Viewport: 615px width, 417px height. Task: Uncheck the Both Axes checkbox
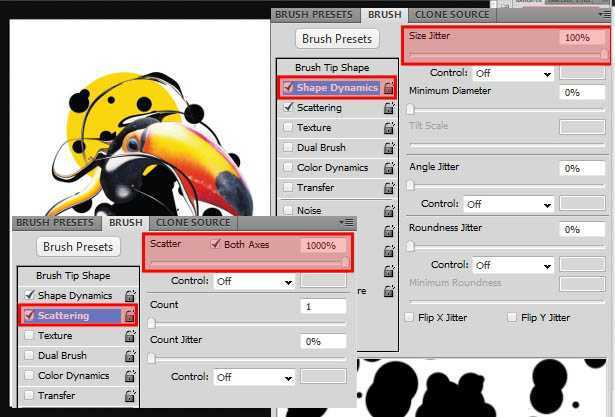coord(215,244)
